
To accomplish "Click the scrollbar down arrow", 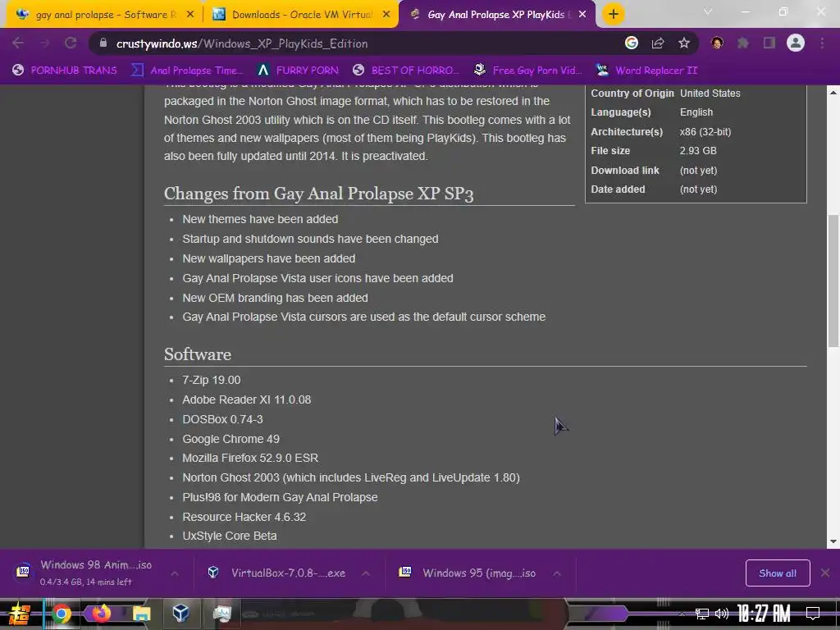I will [x=833, y=541].
